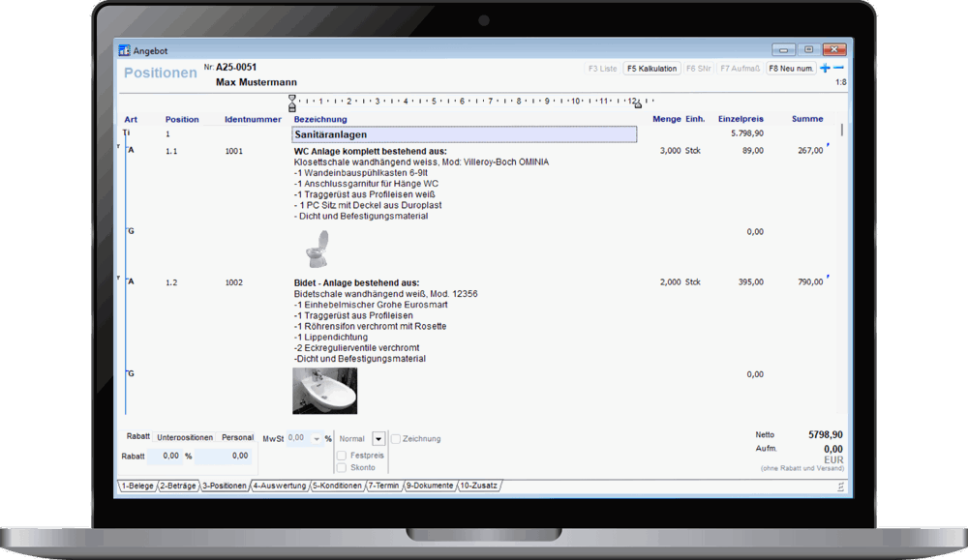Toggle the Skonto checkbox

[342, 467]
